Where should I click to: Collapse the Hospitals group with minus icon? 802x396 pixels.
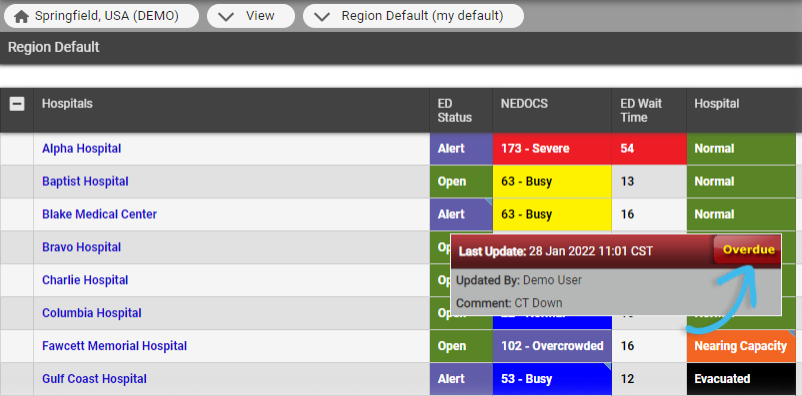[x=17, y=104]
